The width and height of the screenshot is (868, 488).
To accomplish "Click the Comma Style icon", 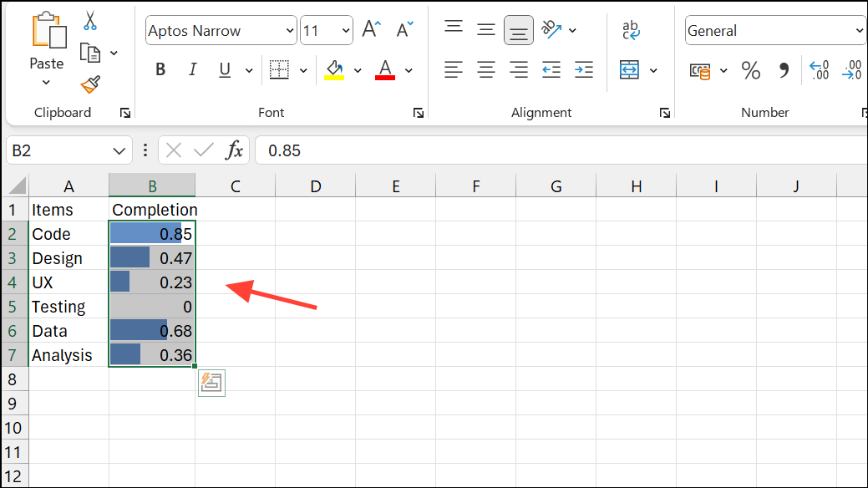I will click(783, 71).
